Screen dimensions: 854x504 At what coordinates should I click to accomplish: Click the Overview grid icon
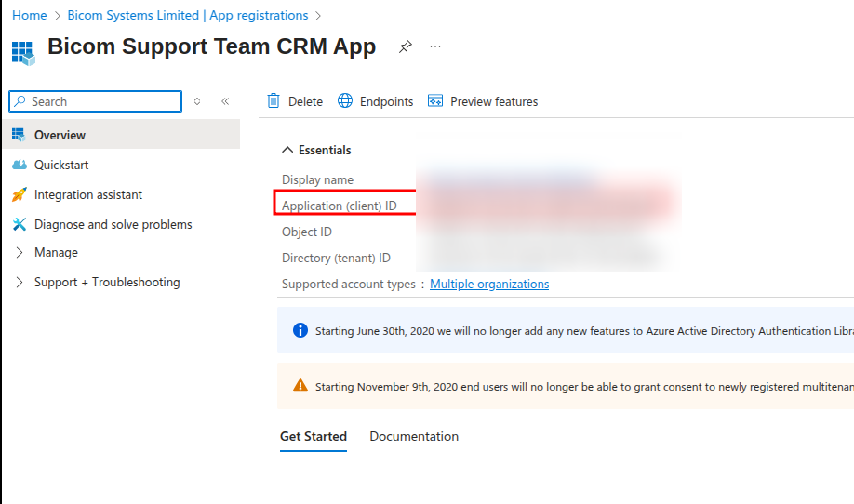(19, 135)
